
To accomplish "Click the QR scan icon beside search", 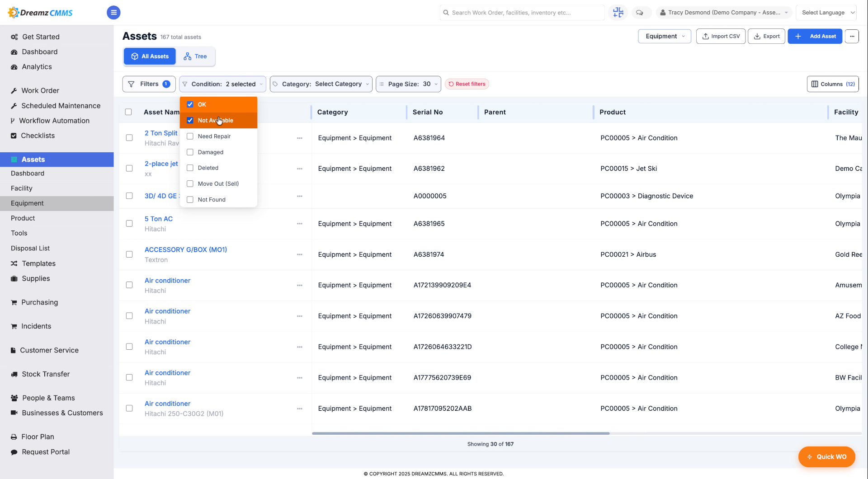I will click(618, 13).
